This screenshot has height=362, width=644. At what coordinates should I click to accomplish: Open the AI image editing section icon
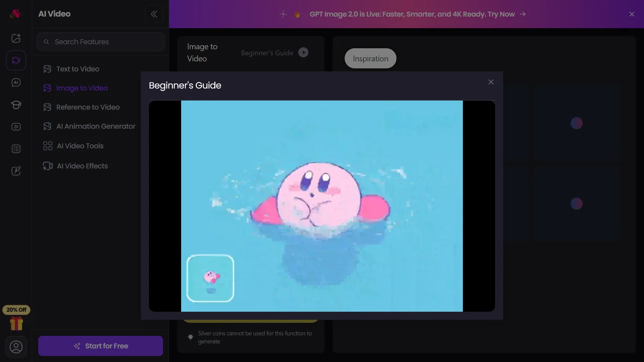(x=16, y=38)
